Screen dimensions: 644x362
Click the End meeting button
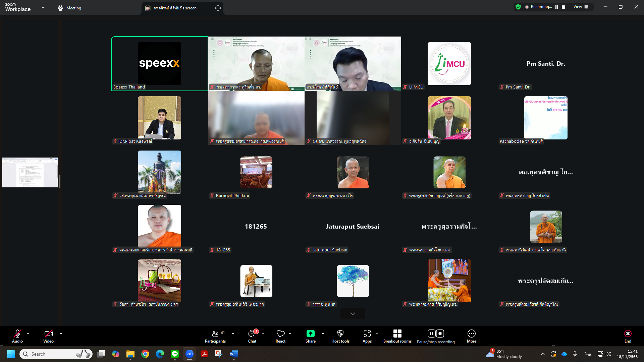[x=628, y=336]
